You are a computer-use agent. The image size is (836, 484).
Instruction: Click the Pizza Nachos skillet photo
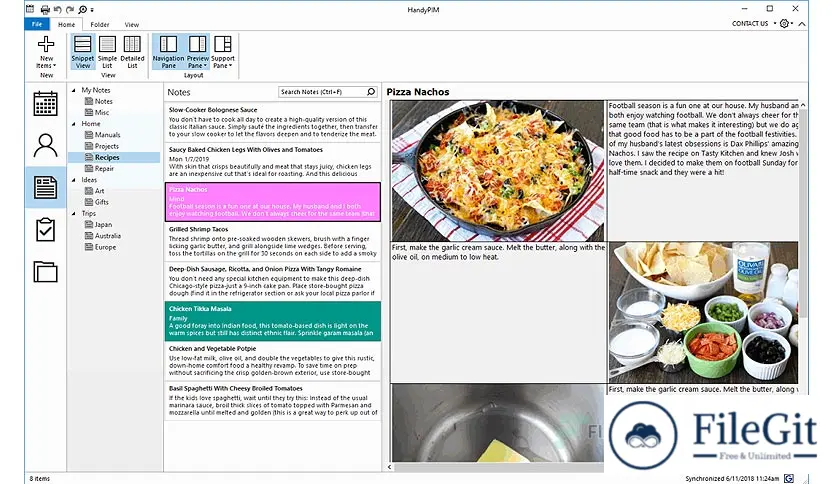point(498,171)
